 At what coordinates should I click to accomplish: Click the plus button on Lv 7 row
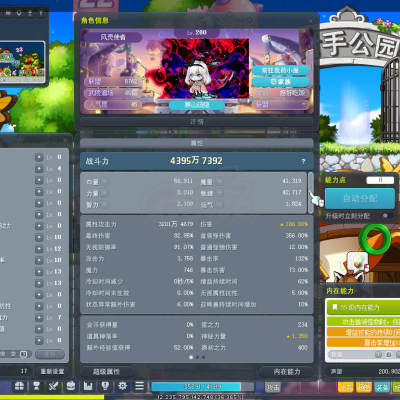pyautogui.click(x=39, y=318)
